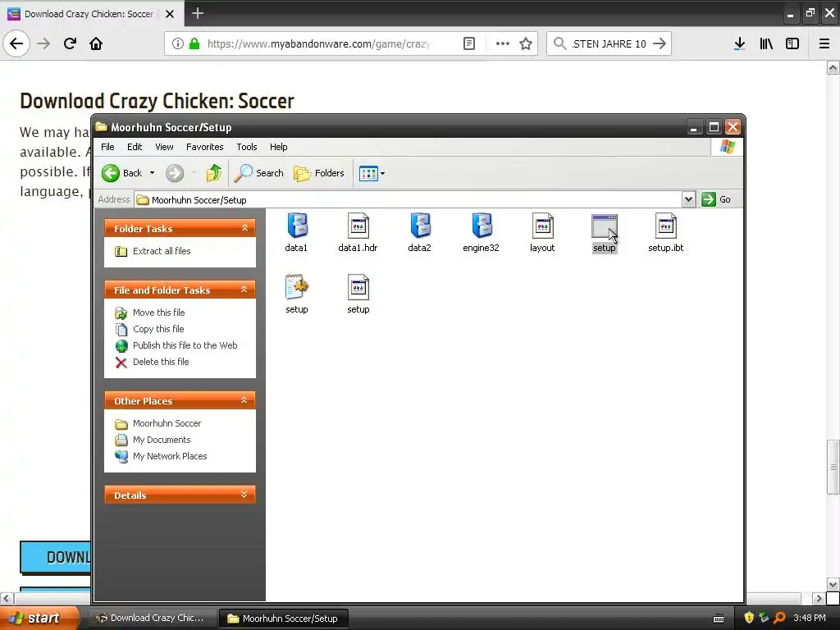Click Extract all files link

pyautogui.click(x=162, y=251)
